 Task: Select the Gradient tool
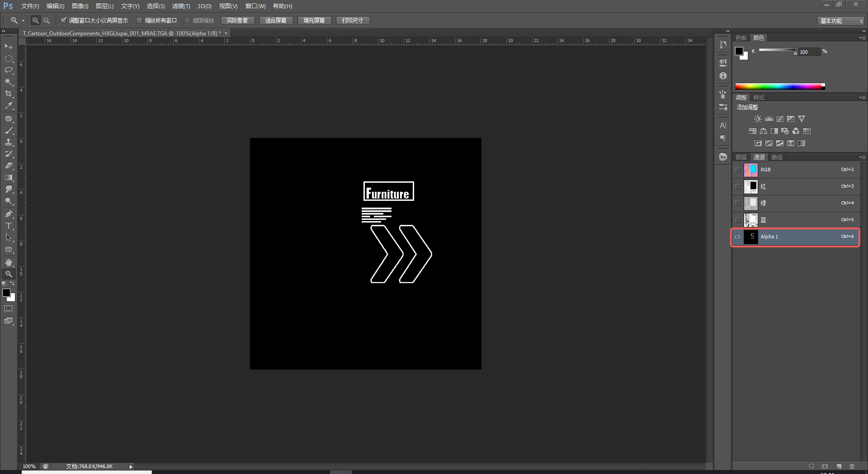pyautogui.click(x=9, y=177)
